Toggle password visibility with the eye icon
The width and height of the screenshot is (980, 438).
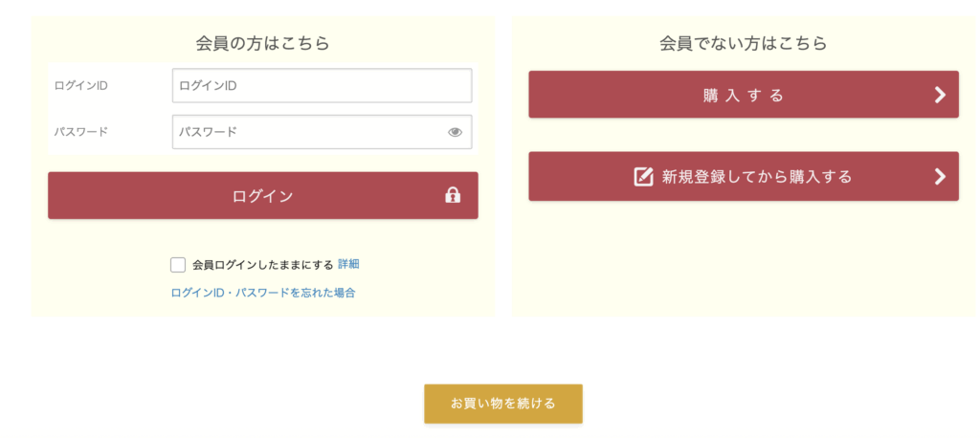455,132
